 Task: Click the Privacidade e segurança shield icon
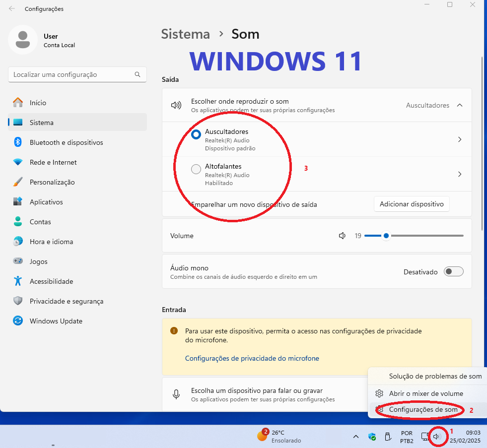pyautogui.click(x=18, y=301)
